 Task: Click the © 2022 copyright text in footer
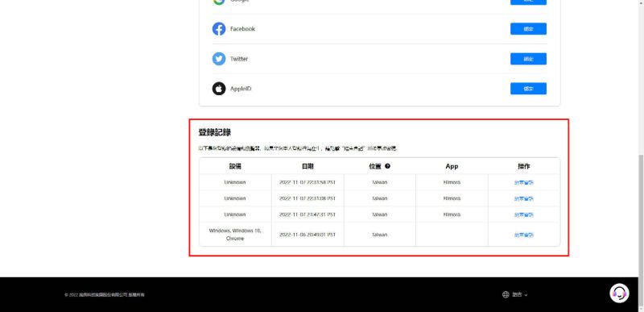tap(105, 295)
